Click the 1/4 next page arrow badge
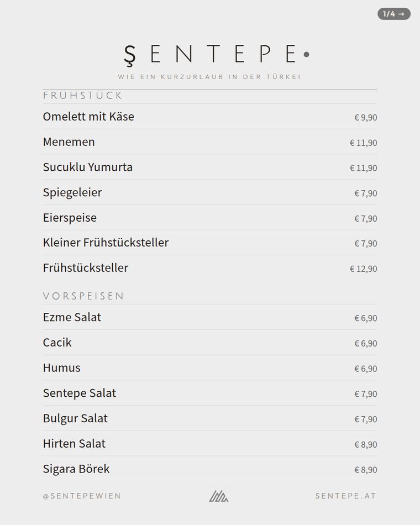Screen dimensions: 420x525 394,14
